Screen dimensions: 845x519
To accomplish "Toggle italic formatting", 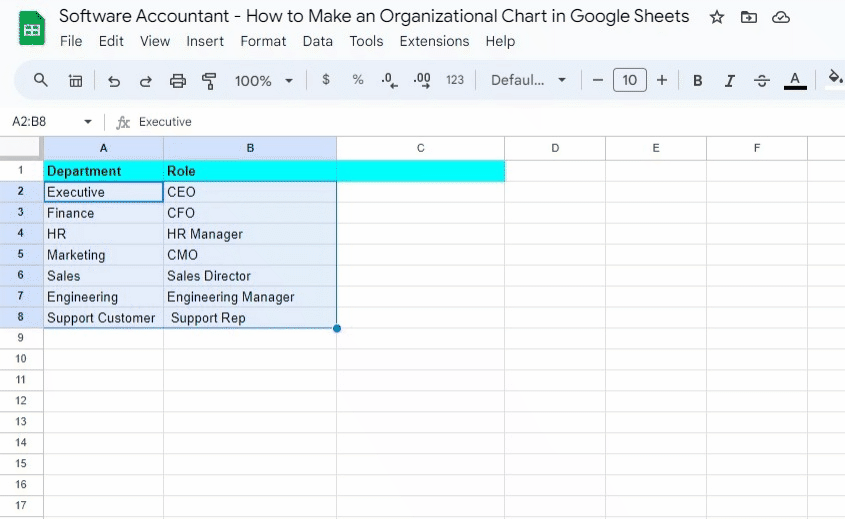I will [730, 81].
